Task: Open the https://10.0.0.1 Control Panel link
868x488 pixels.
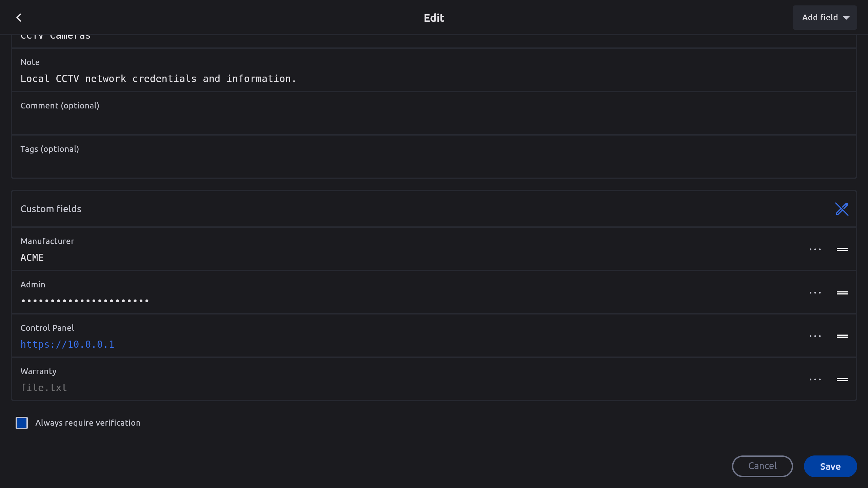Action: click(67, 345)
